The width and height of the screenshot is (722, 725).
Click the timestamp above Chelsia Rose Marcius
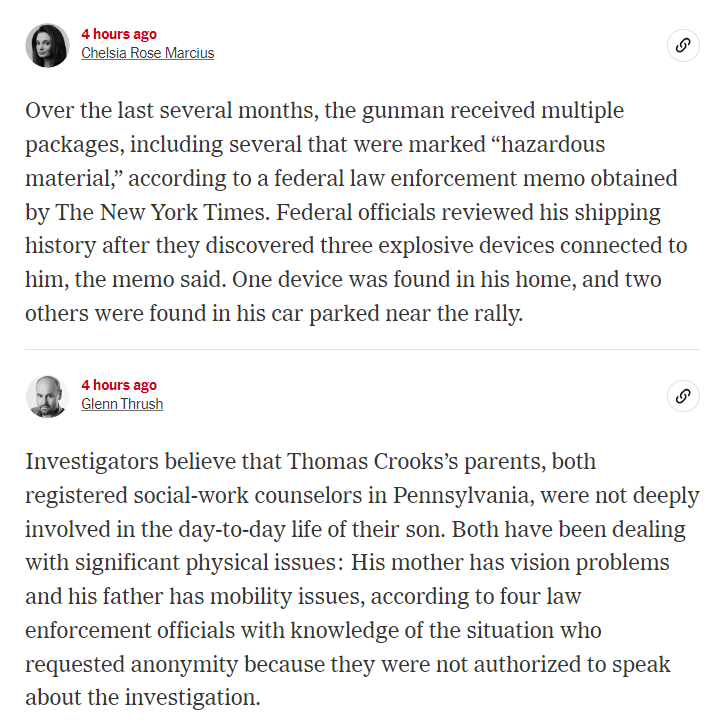[118, 34]
